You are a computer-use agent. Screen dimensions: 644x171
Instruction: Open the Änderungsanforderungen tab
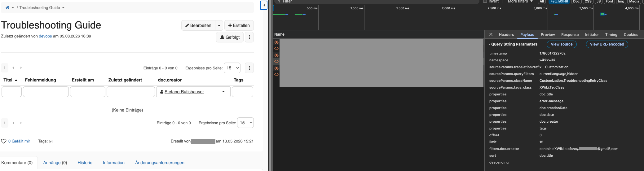160,163
